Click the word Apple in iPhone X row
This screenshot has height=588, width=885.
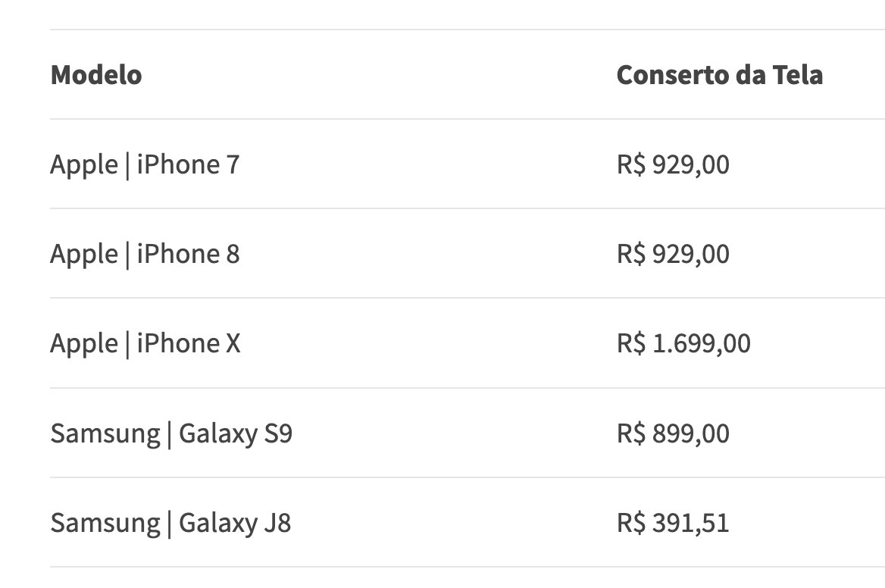pyautogui.click(x=83, y=343)
